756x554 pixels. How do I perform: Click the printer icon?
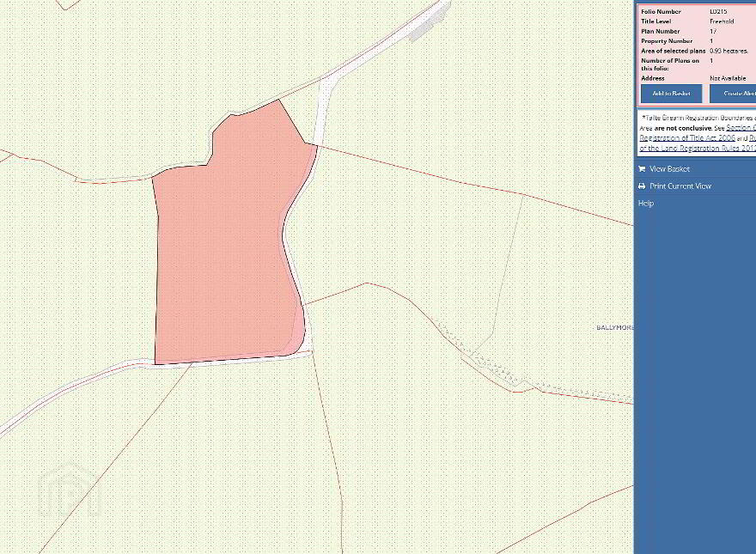(x=642, y=186)
